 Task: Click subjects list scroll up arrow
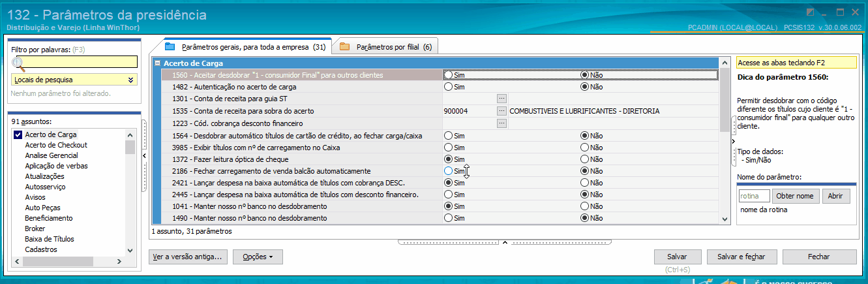point(130,134)
